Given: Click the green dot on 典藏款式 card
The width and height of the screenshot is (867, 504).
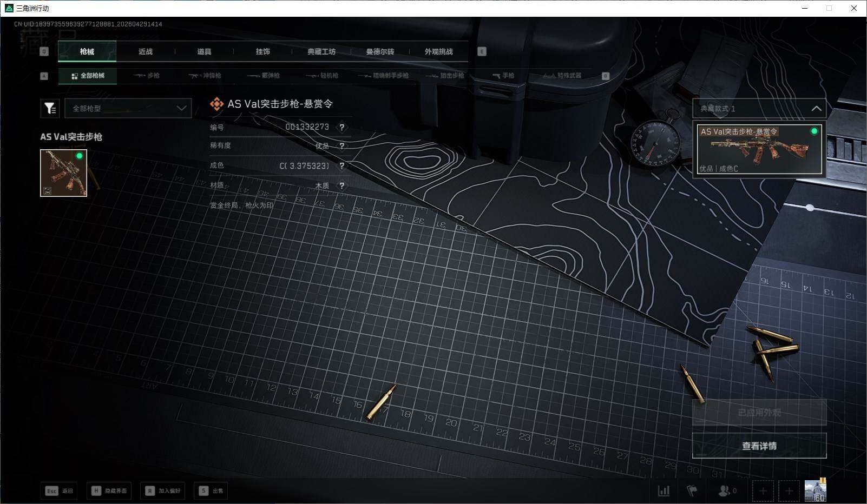Looking at the screenshot, I should [813, 130].
